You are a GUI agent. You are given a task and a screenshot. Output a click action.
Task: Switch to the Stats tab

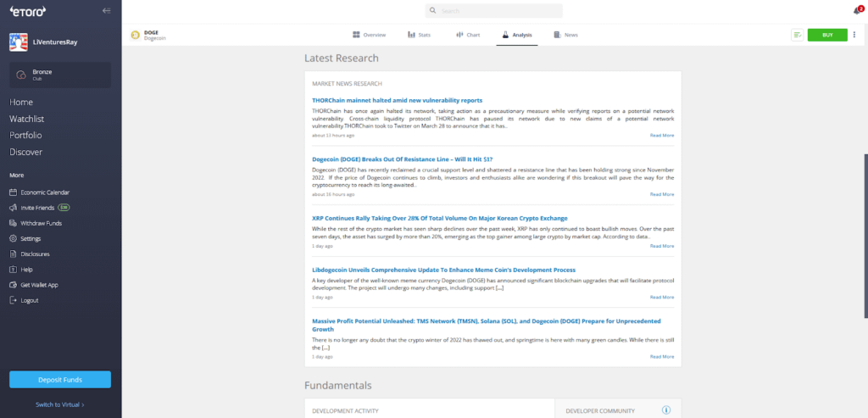point(419,35)
